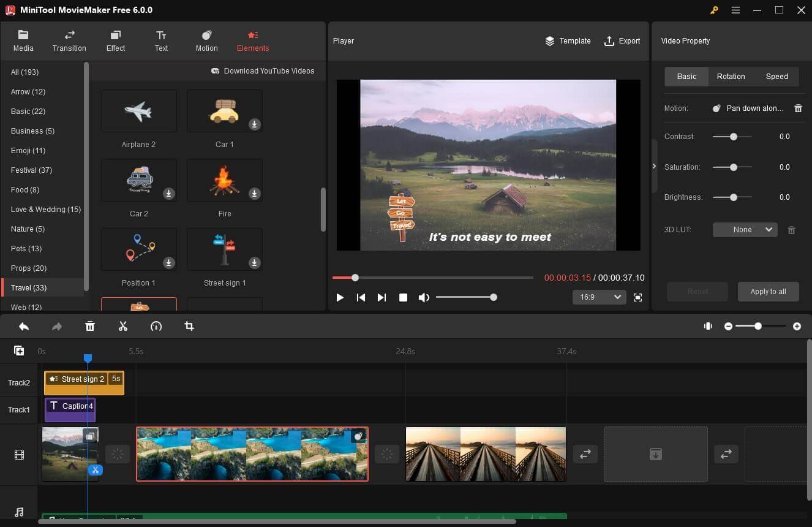Enter full screen preview mode

[x=637, y=298]
